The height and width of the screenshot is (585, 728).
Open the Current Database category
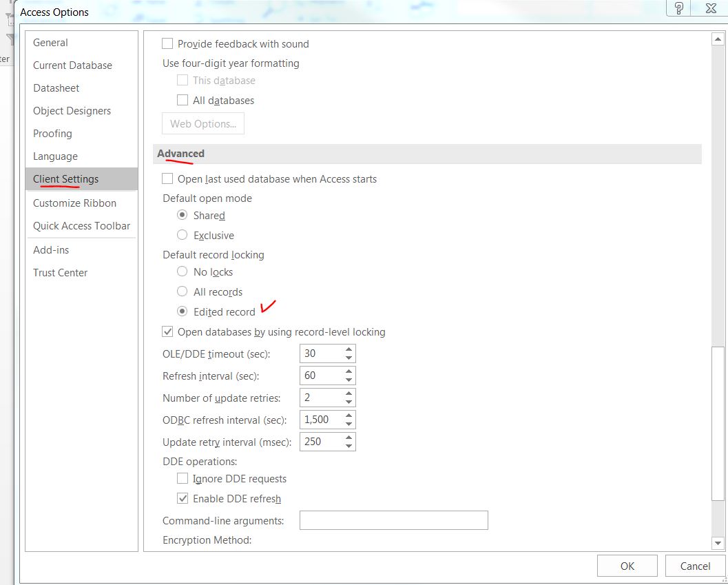coord(72,65)
